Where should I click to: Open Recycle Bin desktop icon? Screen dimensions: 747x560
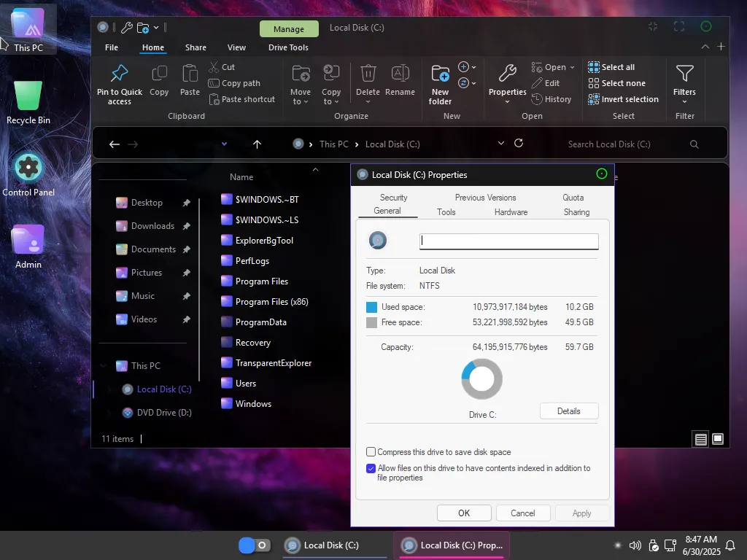[x=28, y=103]
